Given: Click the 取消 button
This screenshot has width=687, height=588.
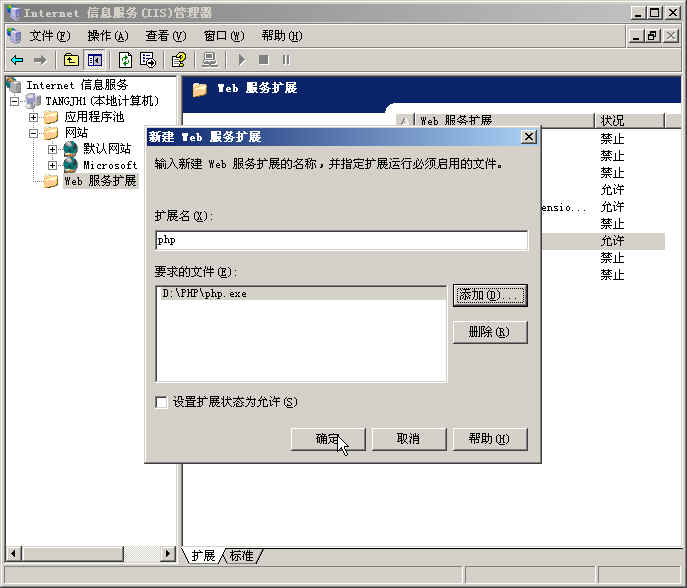Looking at the screenshot, I should [x=408, y=439].
